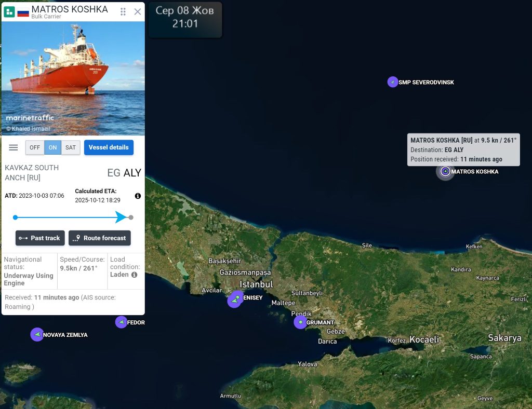Select the MATROS KOSHKA vessel marker on map
The image size is (532, 409).
(445, 171)
